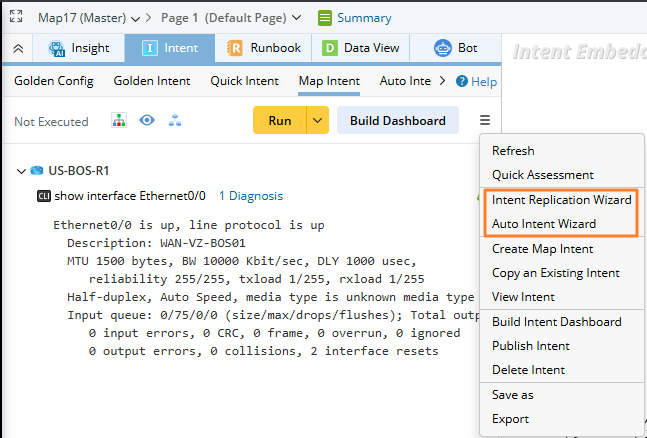Click the Input queue output line
647x438 pixels.
click(273, 315)
